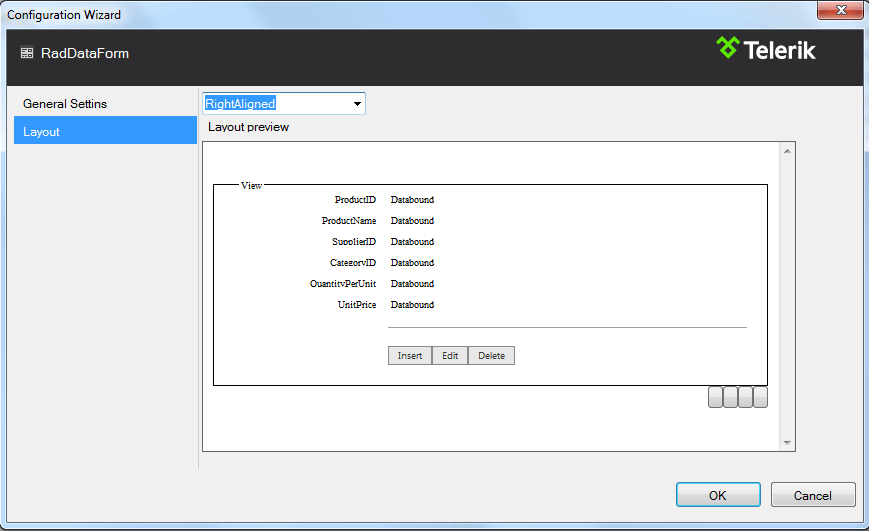Click the Edit button in preview
869x531 pixels.
(x=450, y=356)
